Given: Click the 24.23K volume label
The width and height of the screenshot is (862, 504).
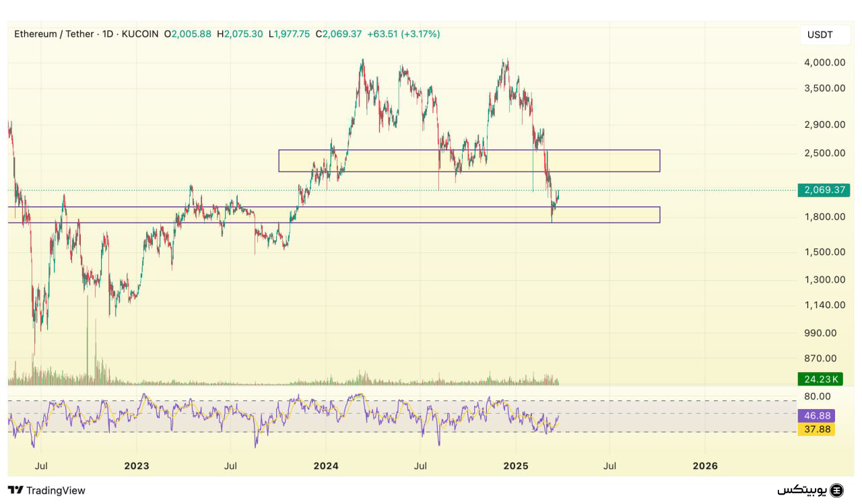Looking at the screenshot, I should click(820, 379).
